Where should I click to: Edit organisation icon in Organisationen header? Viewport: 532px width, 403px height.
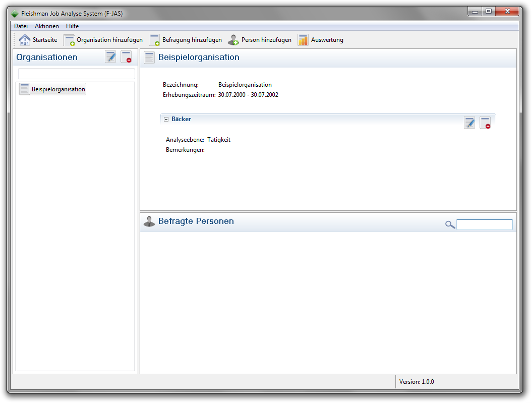[x=110, y=57]
